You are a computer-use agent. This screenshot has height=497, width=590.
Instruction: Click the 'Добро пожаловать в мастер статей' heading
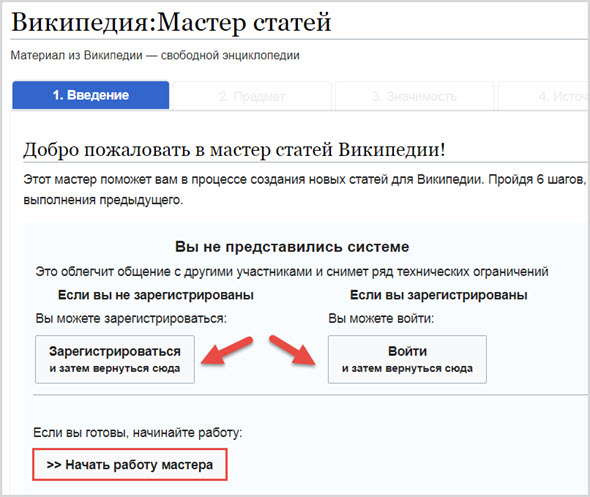tap(234, 149)
